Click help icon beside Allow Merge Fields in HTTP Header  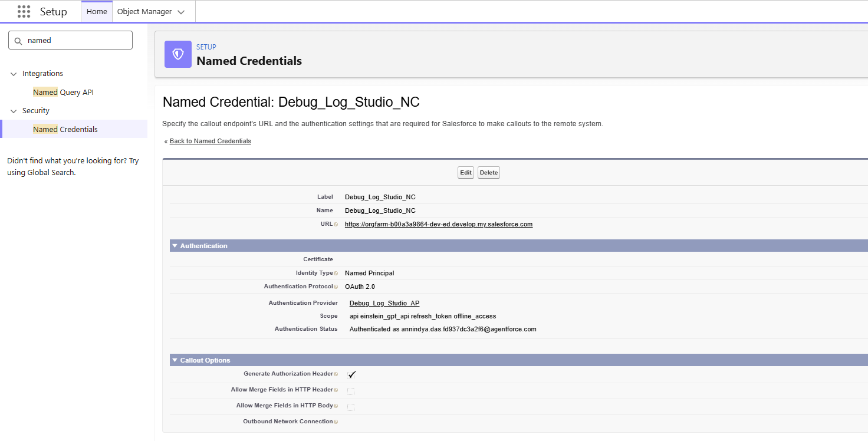point(336,390)
